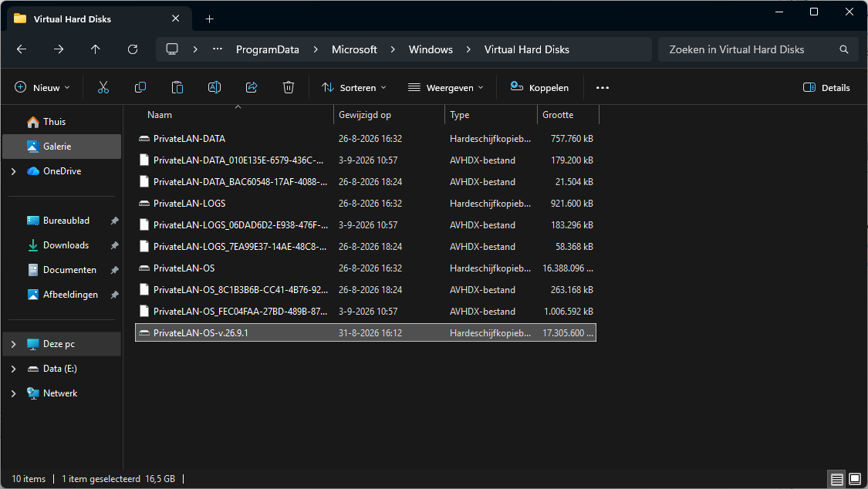Click the Delete trash can icon
Screen dimensions: 868x489
click(289, 87)
